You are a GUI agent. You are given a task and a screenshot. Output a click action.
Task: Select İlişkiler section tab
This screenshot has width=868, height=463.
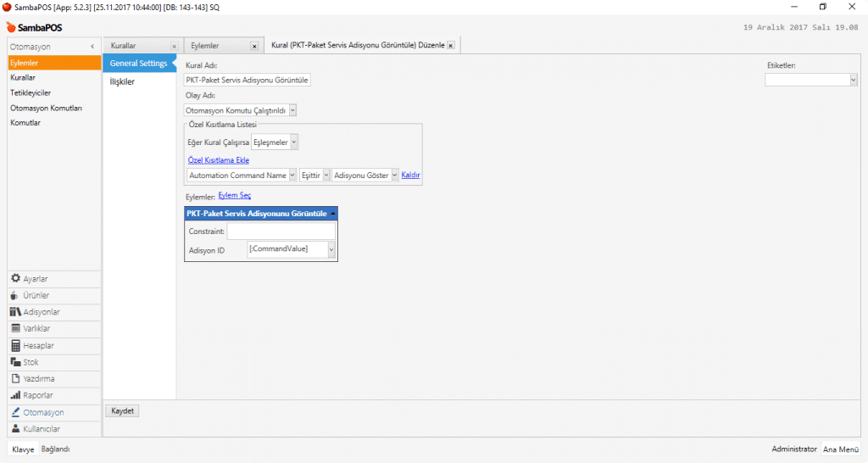pos(122,81)
